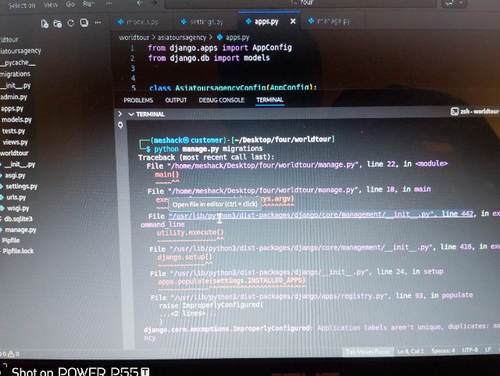Change the LF end-of-line sequence
Viewport: 500px width, 376px height.
point(488,350)
